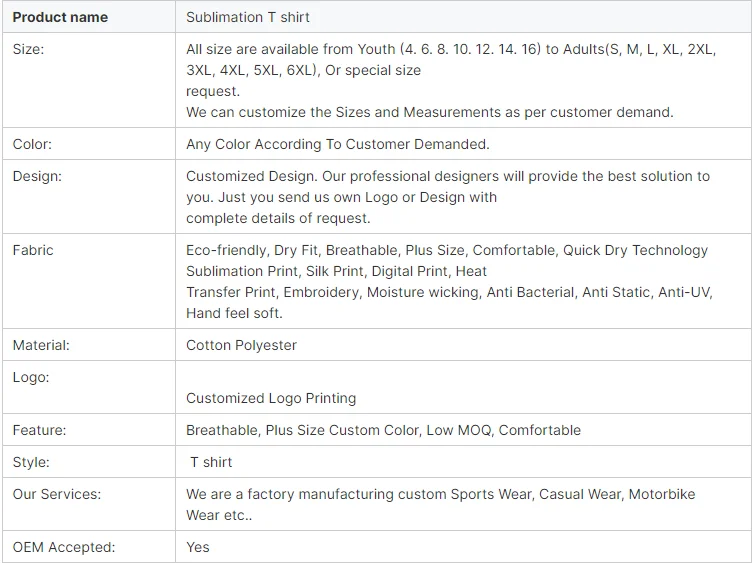Screen dimensions: 752x563
Task: Click the "Material:" row label
Action: (41, 345)
